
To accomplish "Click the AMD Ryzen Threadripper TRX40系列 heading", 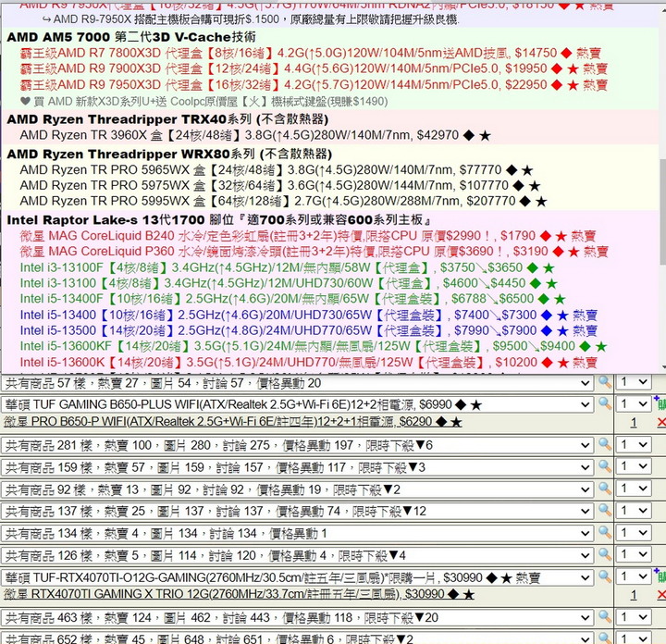I will [167, 119].
